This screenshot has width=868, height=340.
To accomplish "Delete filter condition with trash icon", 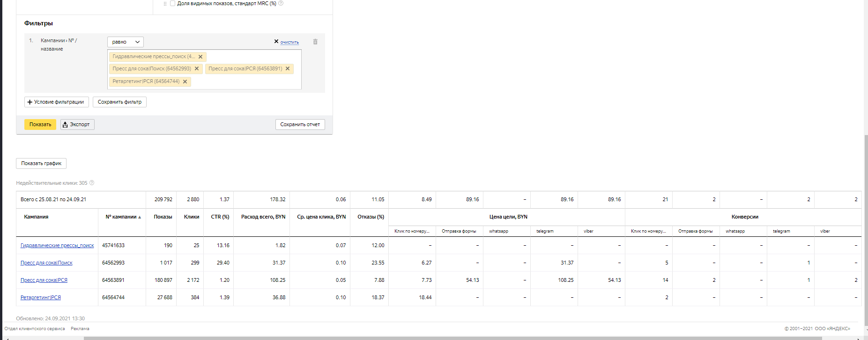I will 315,42.
